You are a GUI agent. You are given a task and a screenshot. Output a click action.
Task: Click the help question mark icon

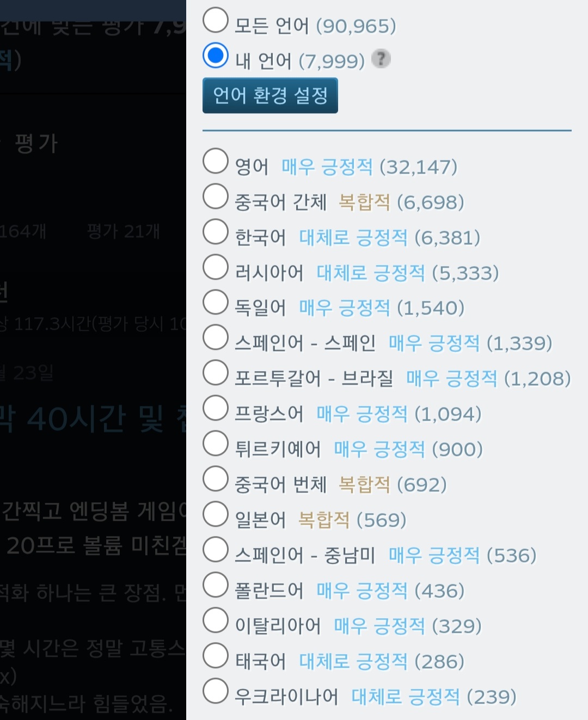pos(381,58)
